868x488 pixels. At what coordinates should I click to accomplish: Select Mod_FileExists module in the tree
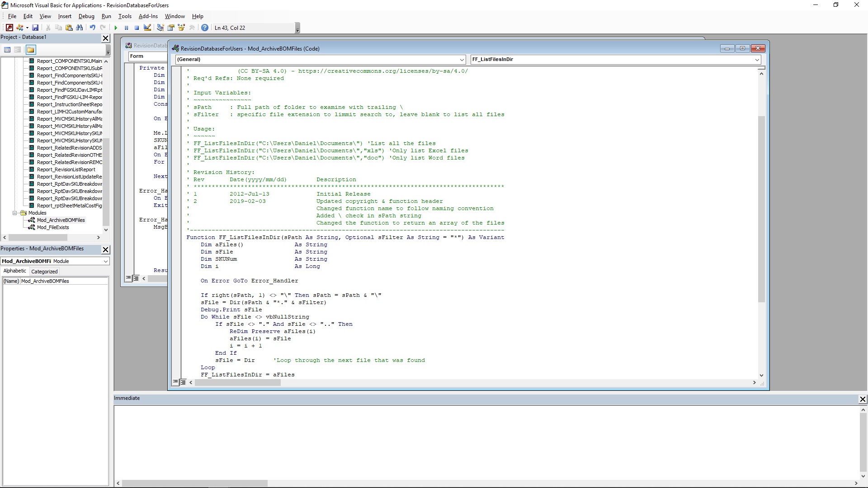click(53, 227)
